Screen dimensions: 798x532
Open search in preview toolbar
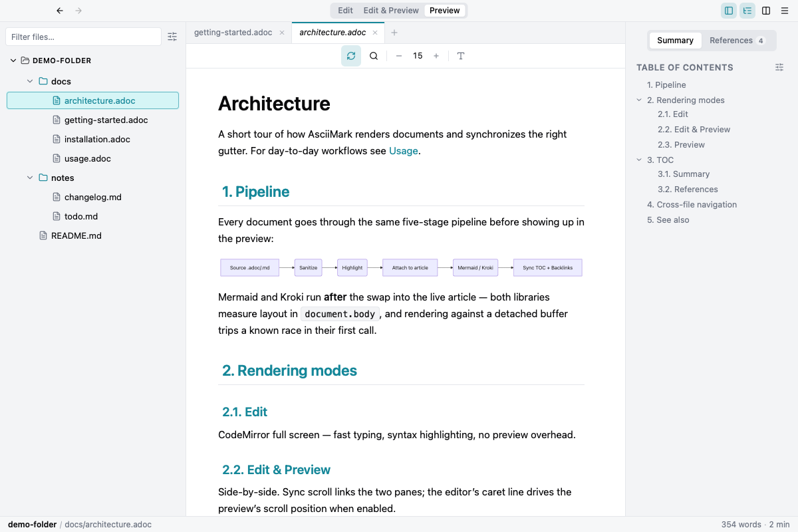pyautogui.click(x=374, y=56)
